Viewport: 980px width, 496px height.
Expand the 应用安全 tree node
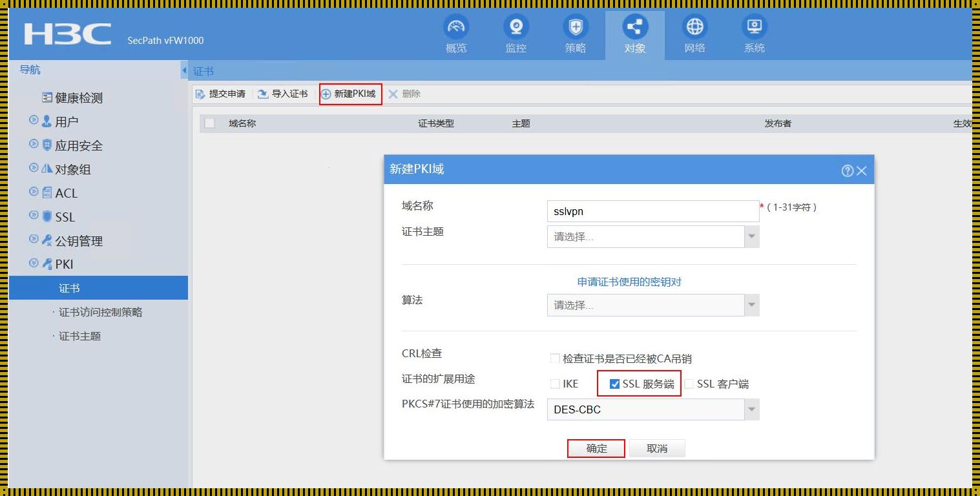(34, 144)
